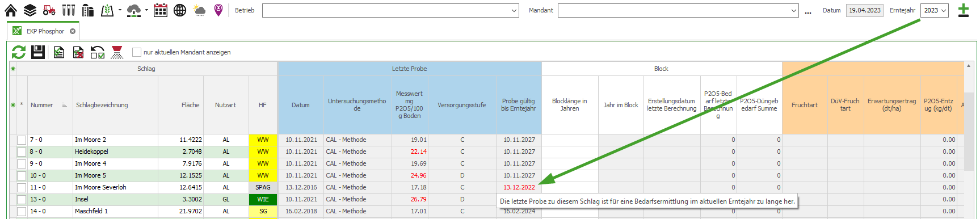
Task: Toggle 'nur aktuellen Mandant anzeigen' checkbox
Action: 136,52
